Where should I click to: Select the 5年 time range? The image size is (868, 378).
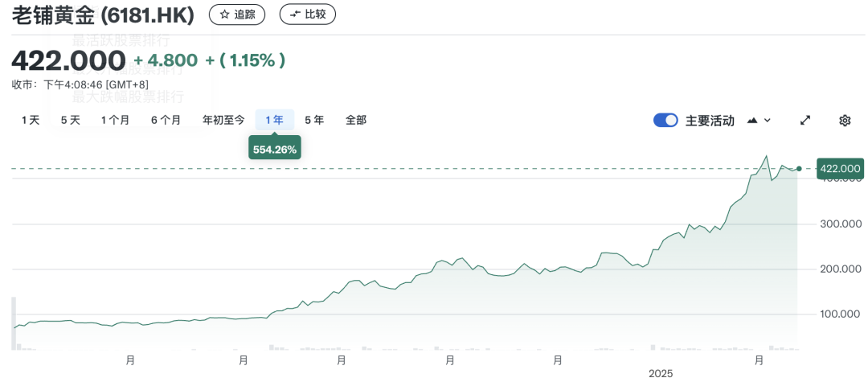point(314,121)
